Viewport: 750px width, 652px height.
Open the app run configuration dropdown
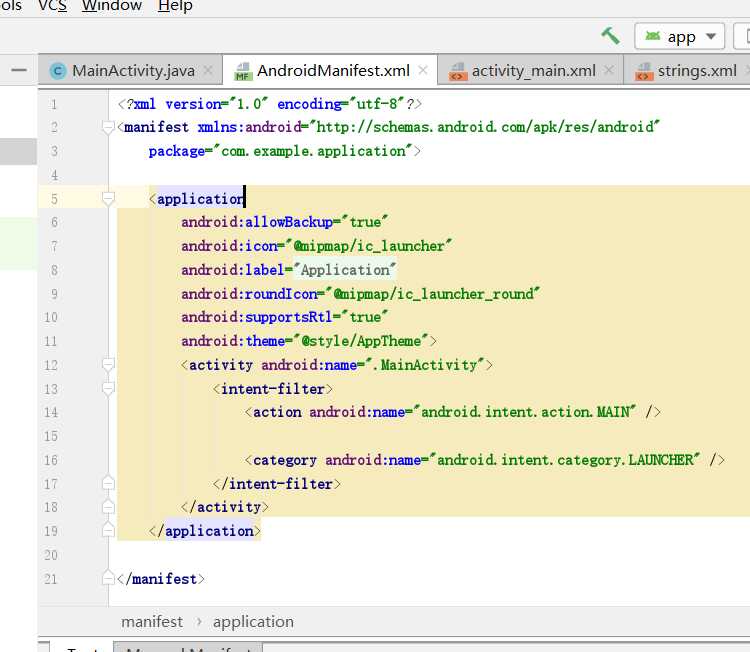click(679, 36)
